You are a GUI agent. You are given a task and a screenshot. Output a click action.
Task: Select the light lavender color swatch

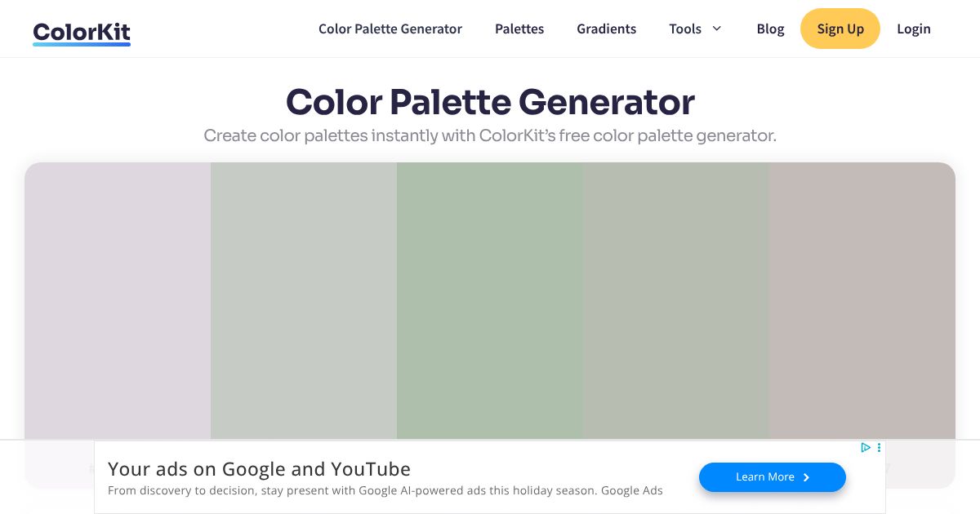[x=118, y=300]
